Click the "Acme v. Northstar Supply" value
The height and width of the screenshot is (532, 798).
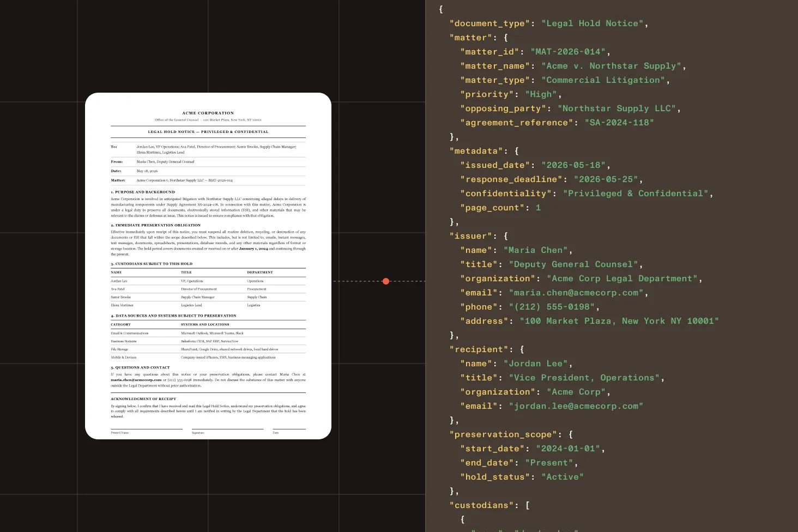point(611,66)
